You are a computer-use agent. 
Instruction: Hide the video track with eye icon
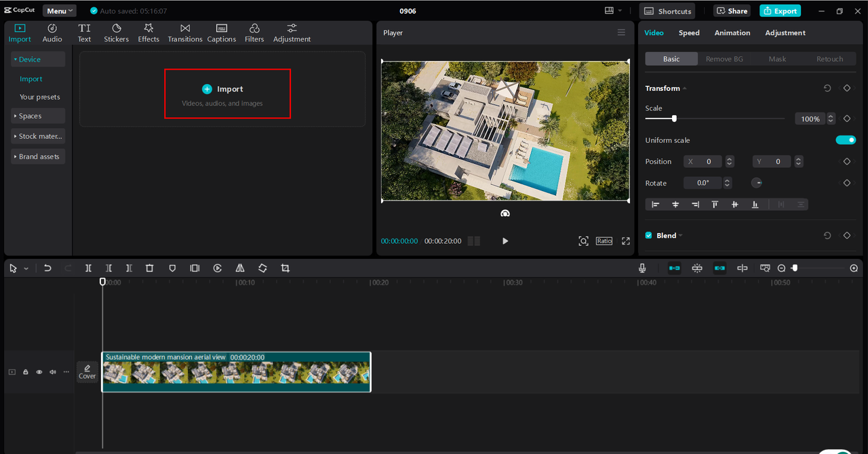(x=39, y=372)
